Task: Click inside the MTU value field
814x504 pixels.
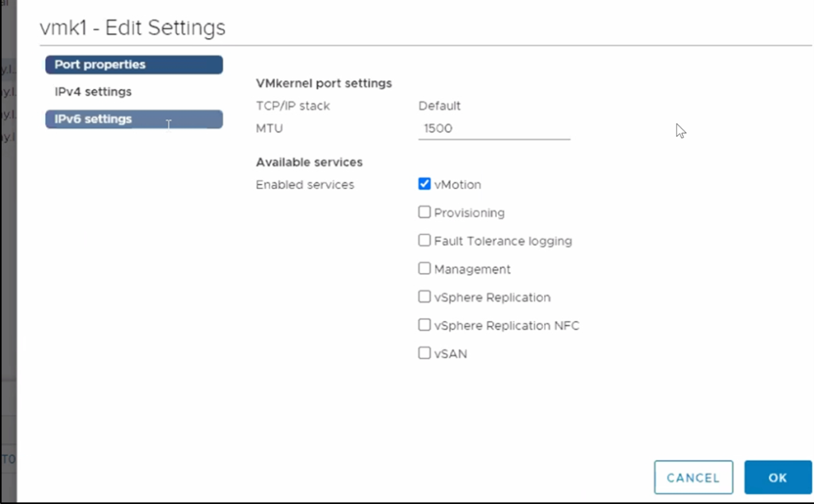Action: [493, 129]
